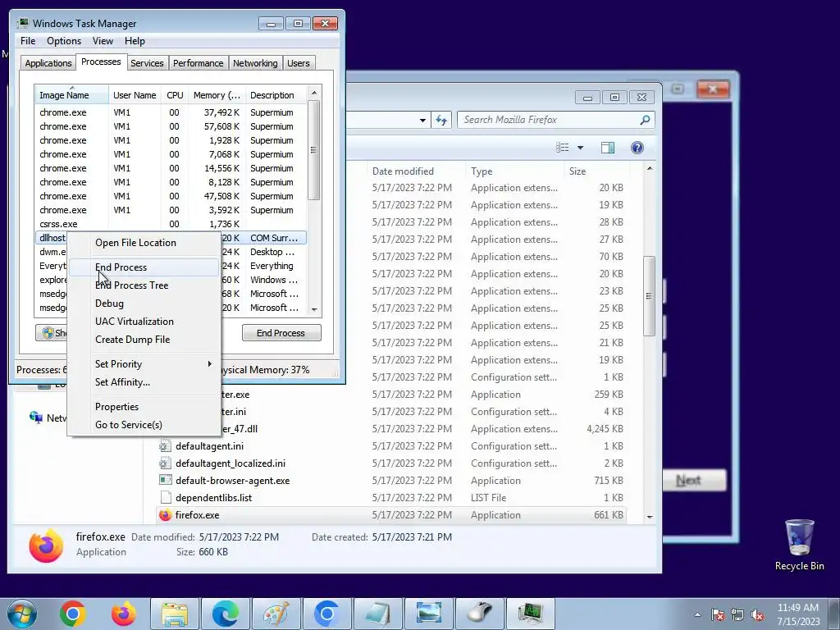Switch to the Applications tab
Viewport: 840px width, 630px height.
coord(48,63)
